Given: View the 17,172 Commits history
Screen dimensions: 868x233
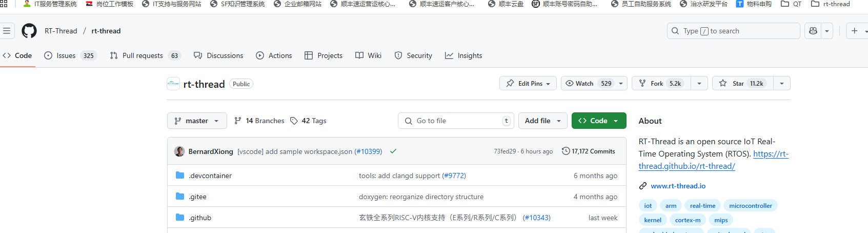Looking at the screenshot, I should tap(589, 151).
